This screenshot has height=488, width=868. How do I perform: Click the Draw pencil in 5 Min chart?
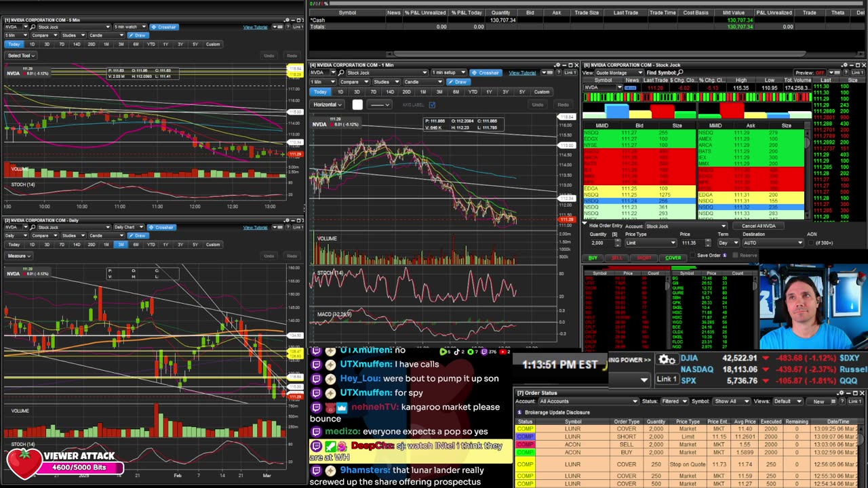(138, 35)
